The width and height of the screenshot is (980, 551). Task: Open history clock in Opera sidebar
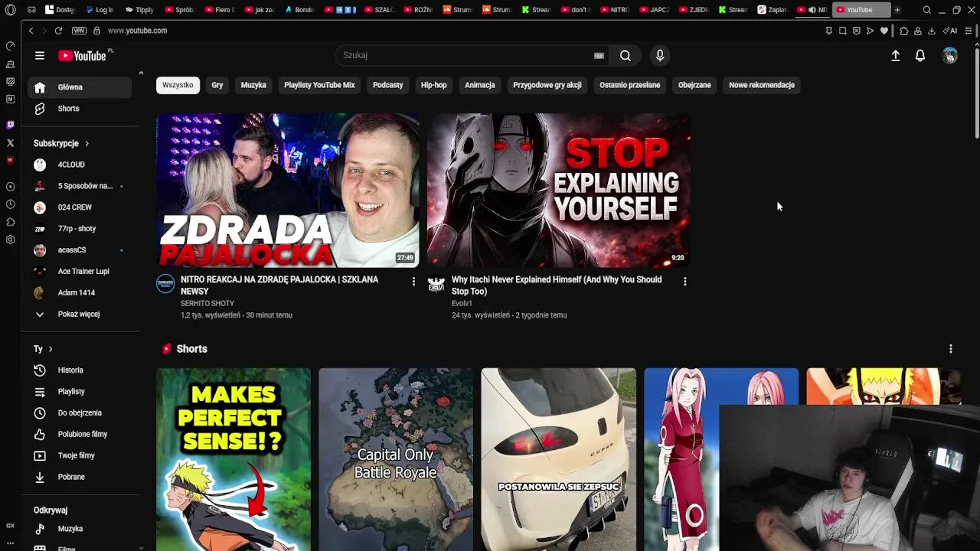coord(10,204)
